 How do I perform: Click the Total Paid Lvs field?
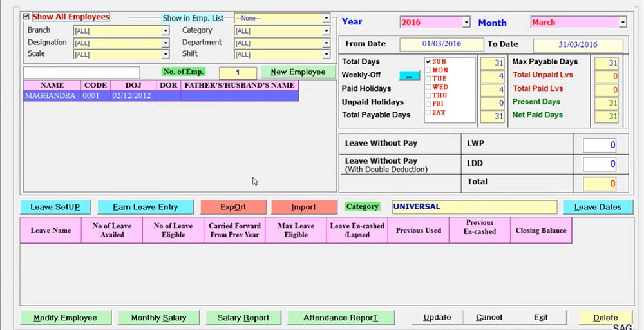pyautogui.click(x=606, y=90)
